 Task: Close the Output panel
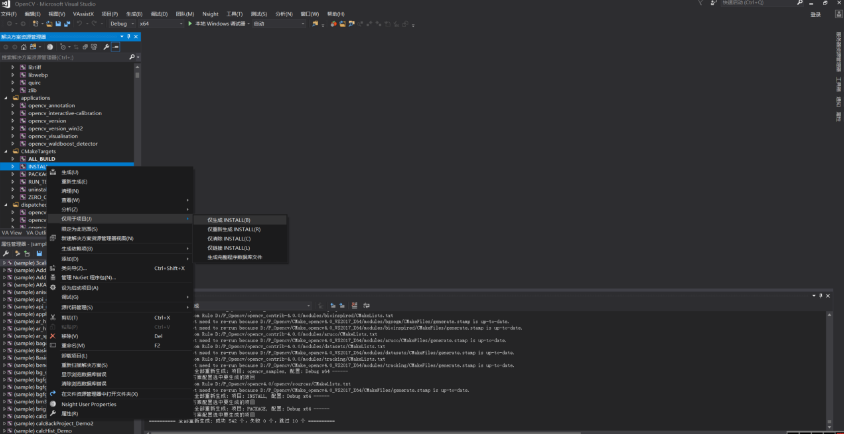point(828,296)
